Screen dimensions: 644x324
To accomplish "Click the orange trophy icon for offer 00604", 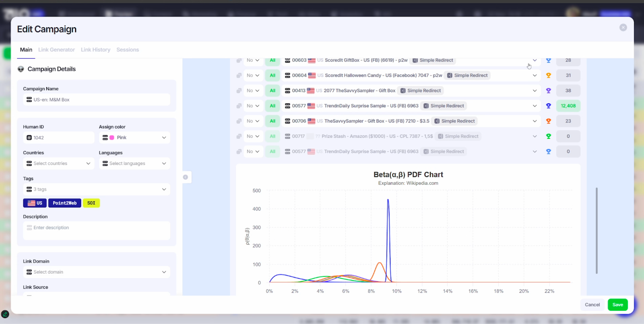I will [548, 76].
